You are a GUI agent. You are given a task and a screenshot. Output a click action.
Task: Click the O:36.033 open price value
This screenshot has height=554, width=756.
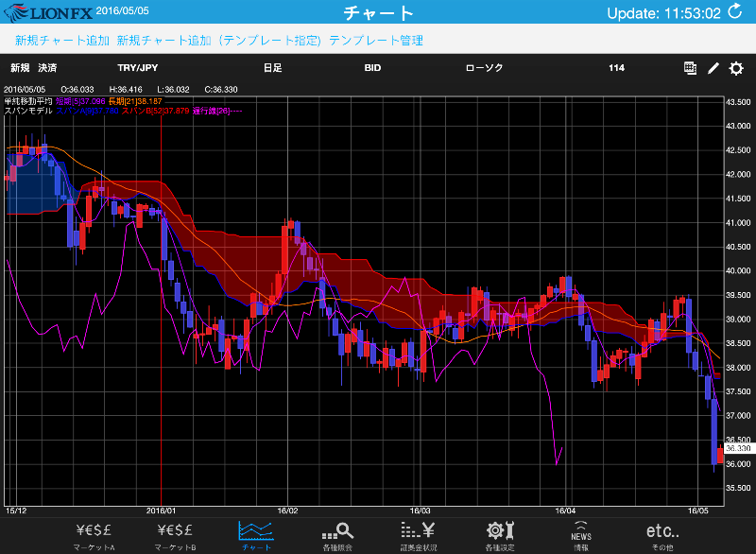[77, 90]
